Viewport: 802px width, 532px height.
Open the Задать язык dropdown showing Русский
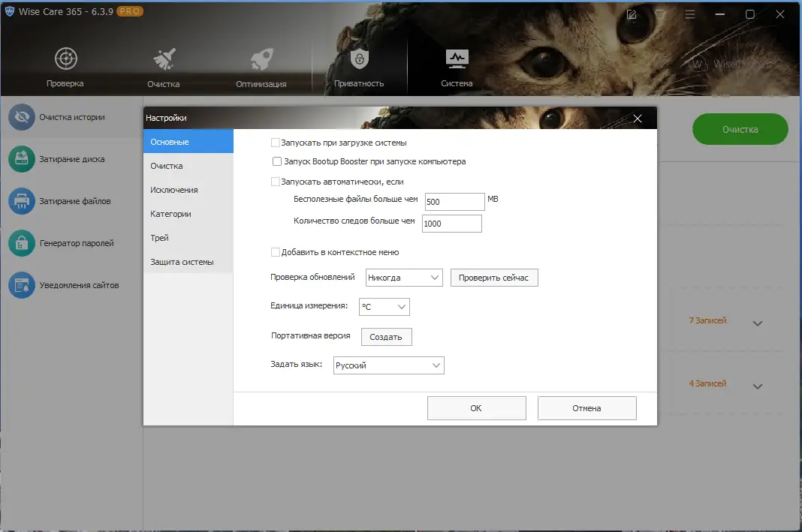coord(389,365)
